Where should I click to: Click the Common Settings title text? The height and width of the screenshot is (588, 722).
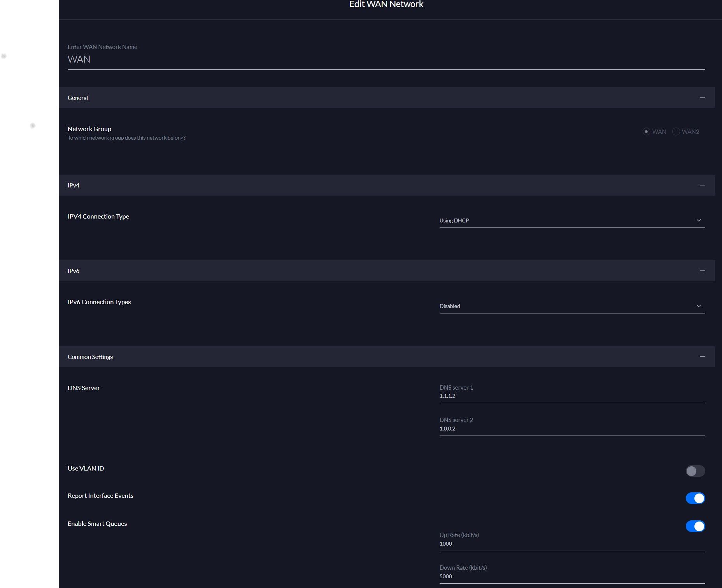[90, 357]
